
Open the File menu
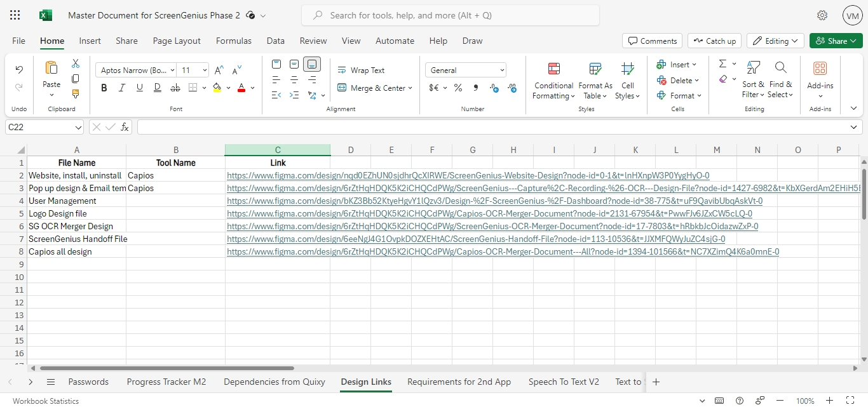pos(19,41)
